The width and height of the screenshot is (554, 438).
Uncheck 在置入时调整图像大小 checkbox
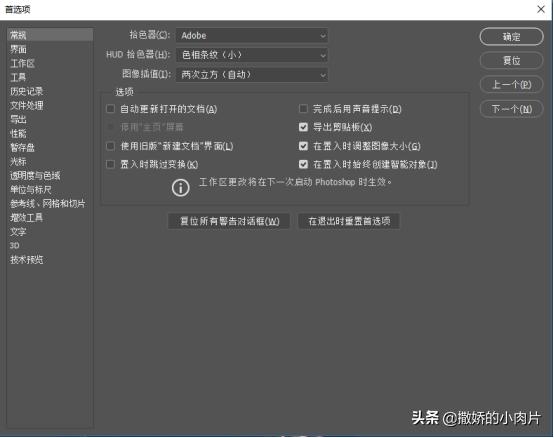tap(303, 146)
